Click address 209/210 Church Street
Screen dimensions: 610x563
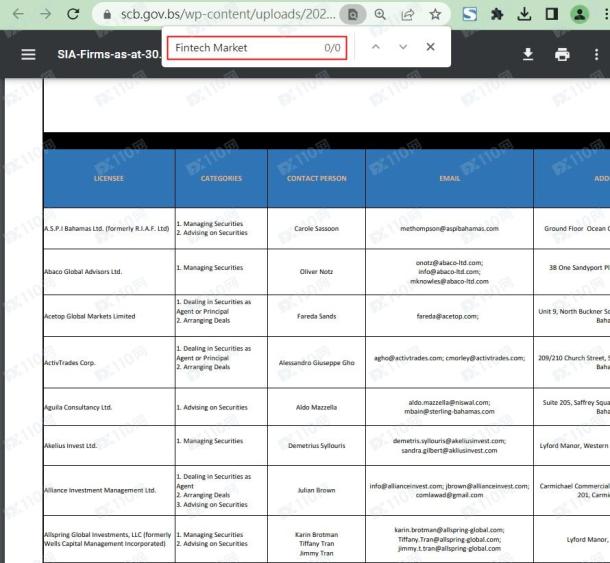point(574,358)
